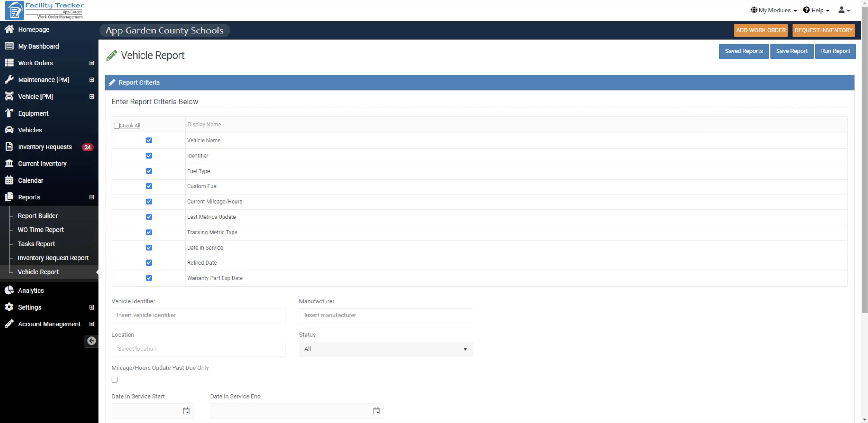Click the Account Management pencil icon

[9, 324]
